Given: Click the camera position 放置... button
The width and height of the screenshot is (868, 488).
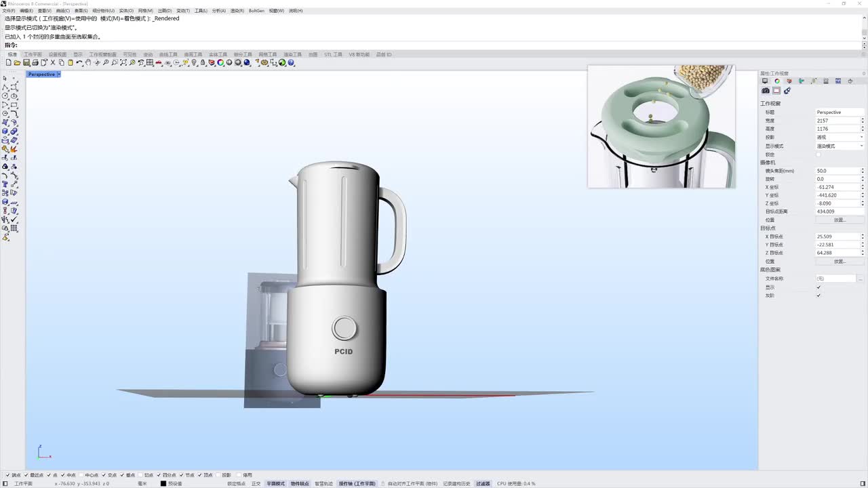Looking at the screenshot, I should click(840, 220).
